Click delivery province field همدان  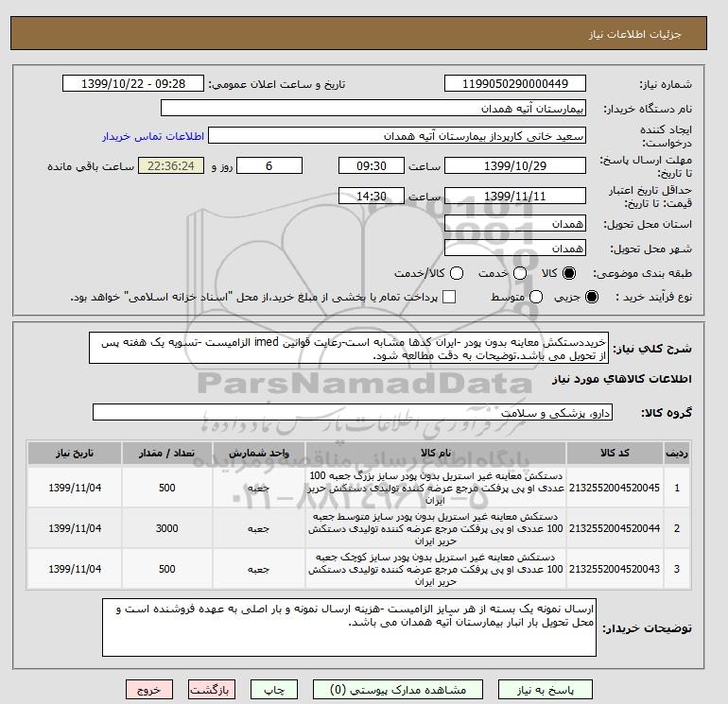[515, 224]
